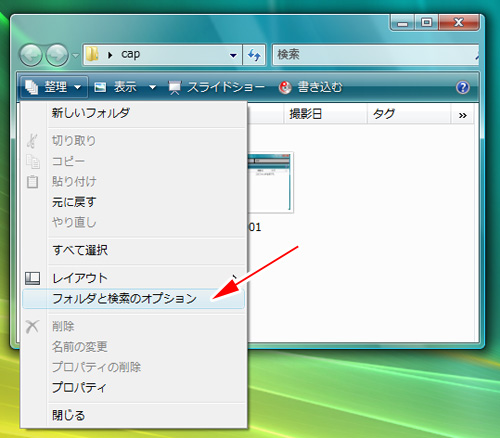This screenshot has height=438, width=500.
Task: Sort by タグ column header
Action: tap(409, 114)
